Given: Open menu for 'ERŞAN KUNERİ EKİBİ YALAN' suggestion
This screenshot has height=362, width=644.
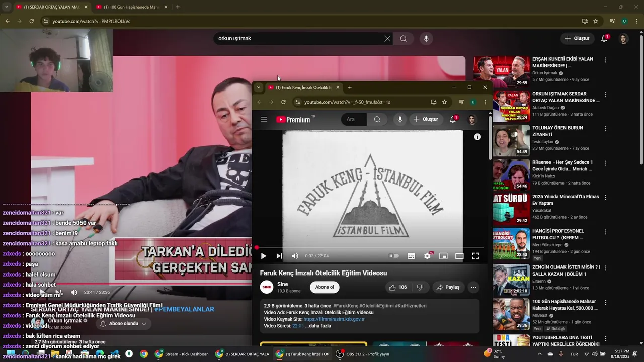Looking at the screenshot, I should pos(606,60).
